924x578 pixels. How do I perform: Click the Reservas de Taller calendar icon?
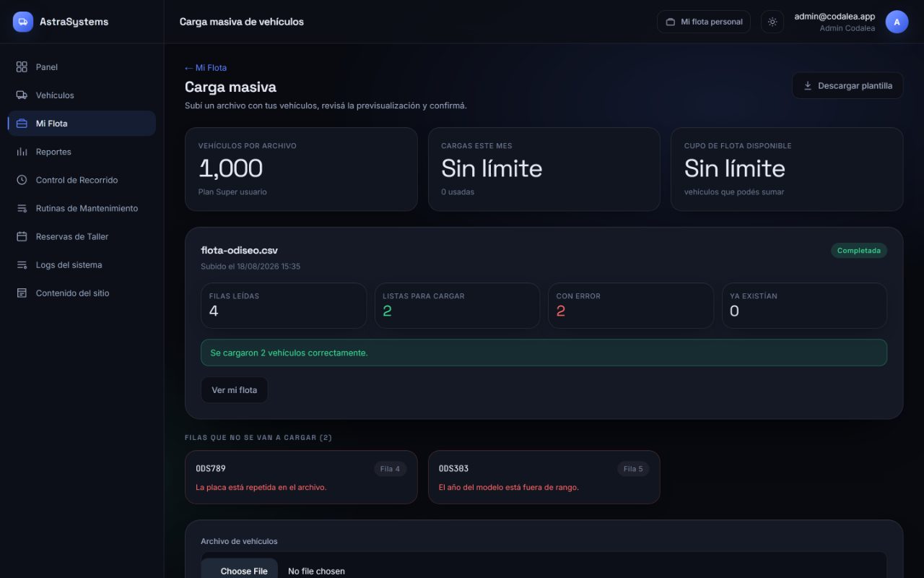pyautogui.click(x=22, y=236)
